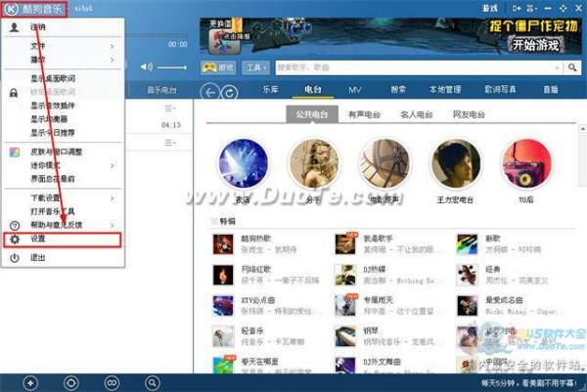
Task: Click the gamepad 游戏 button in the toolbar
Action: [218, 67]
